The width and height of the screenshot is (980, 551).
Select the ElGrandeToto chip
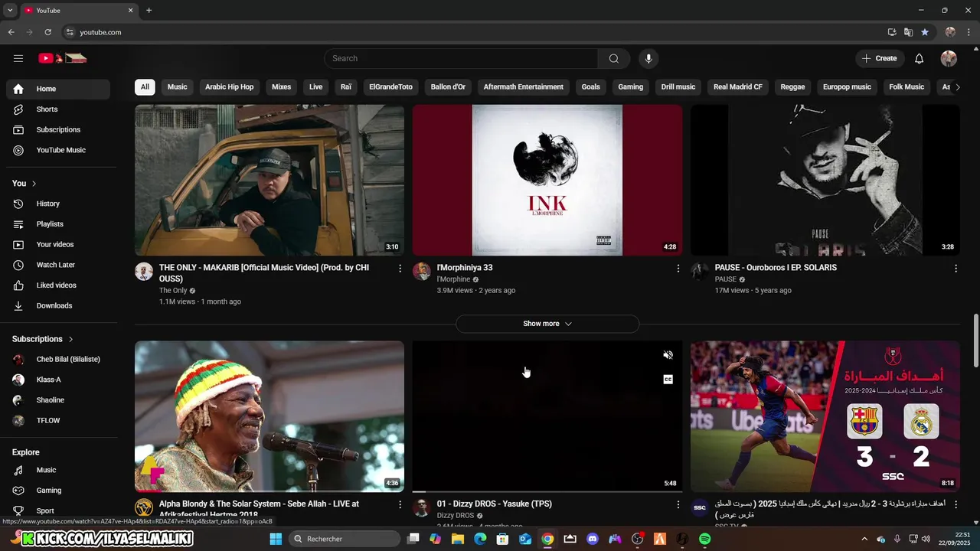390,87
